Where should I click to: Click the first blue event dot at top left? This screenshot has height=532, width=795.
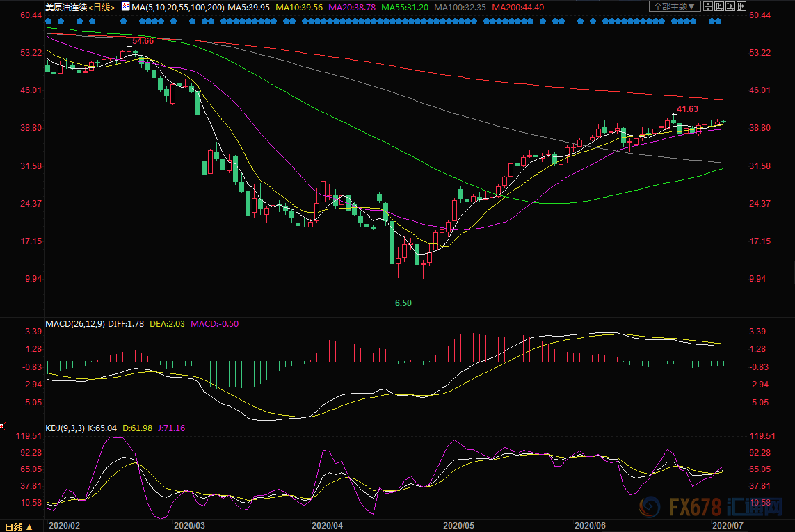(x=48, y=21)
